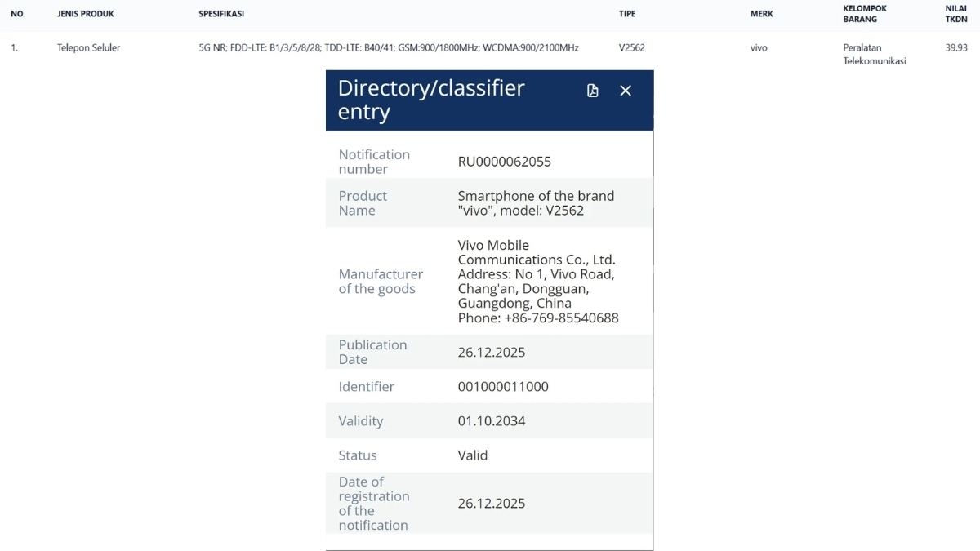Click the Status label
Screen dimensions: 980x551
click(358, 455)
